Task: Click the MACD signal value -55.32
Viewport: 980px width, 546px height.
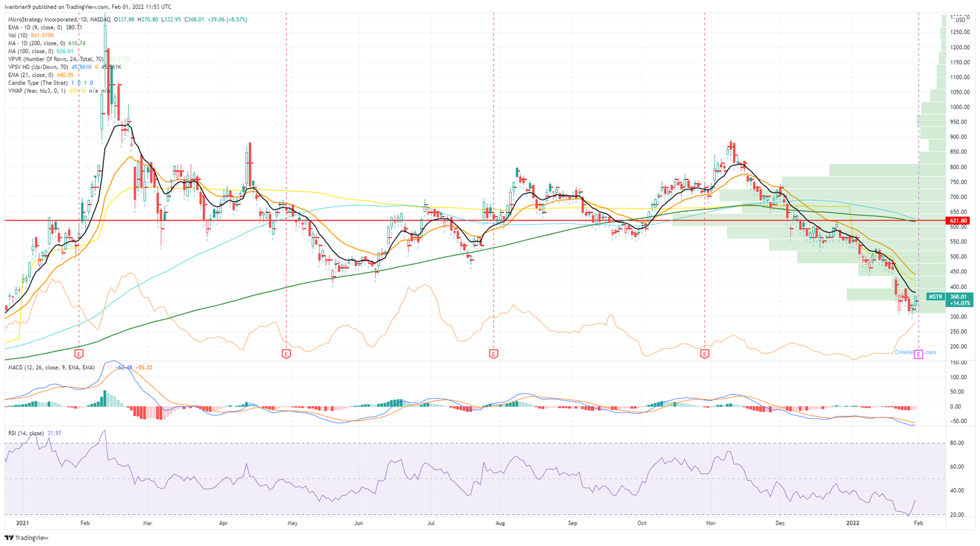Action: pyautogui.click(x=145, y=367)
